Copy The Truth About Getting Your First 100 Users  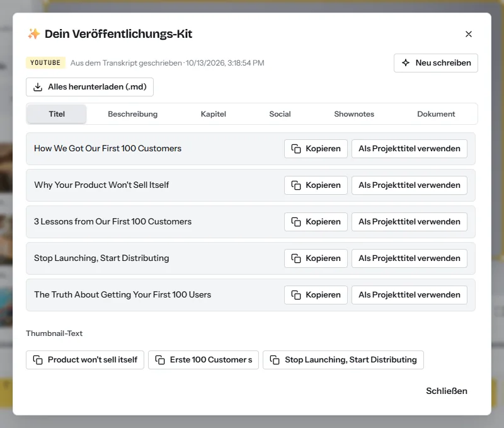(316, 295)
